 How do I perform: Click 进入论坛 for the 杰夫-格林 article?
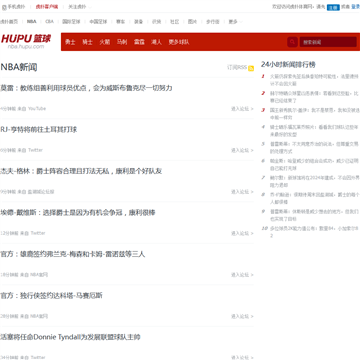tap(242, 192)
